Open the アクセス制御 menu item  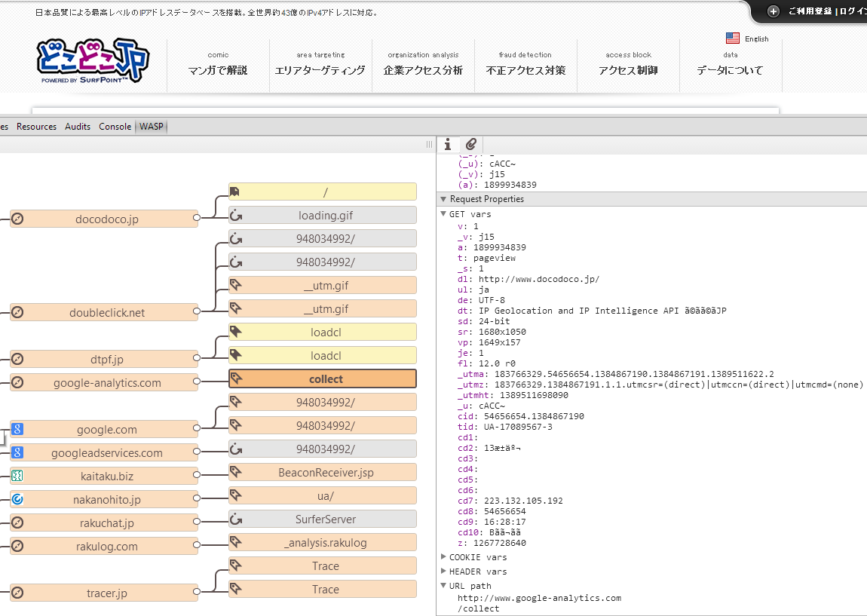pos(628,65)
